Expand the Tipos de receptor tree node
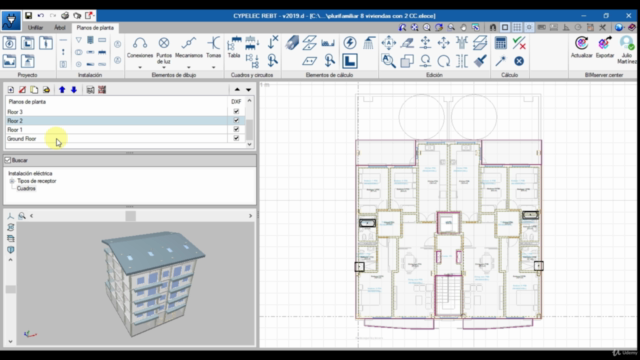 [x=12, y=181]
